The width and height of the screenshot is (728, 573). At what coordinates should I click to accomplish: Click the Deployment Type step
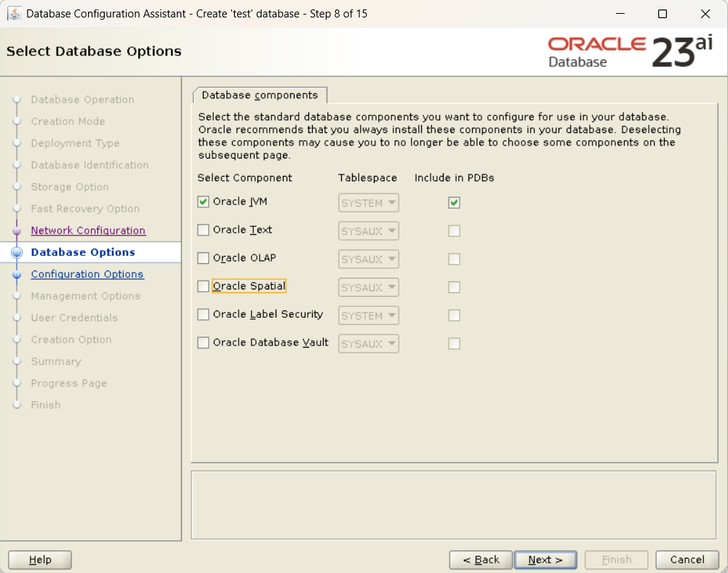pyautogui.click(x=75, y=143)
